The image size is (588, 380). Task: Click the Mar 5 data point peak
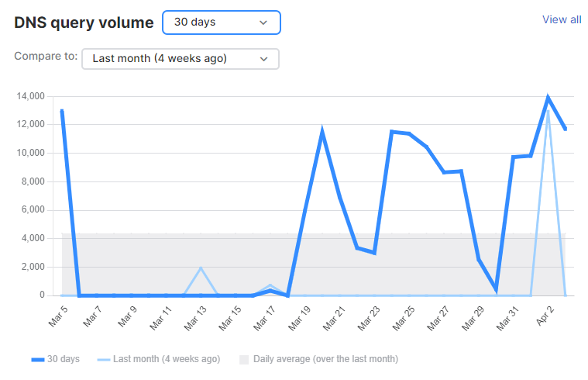[61, 111]
